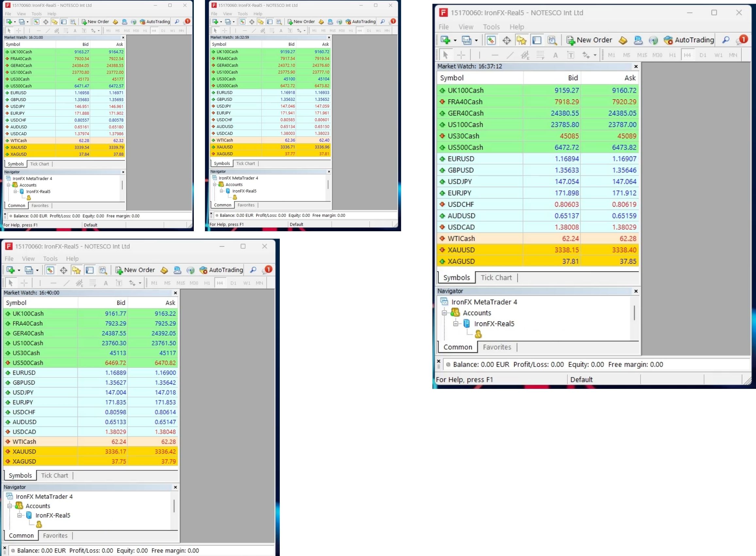The image size is (756, 556).
Task: Collapse IronFX-Real5 tree node in 16:40:00 window
Action: pyautogui.click(x=20, y=515)
